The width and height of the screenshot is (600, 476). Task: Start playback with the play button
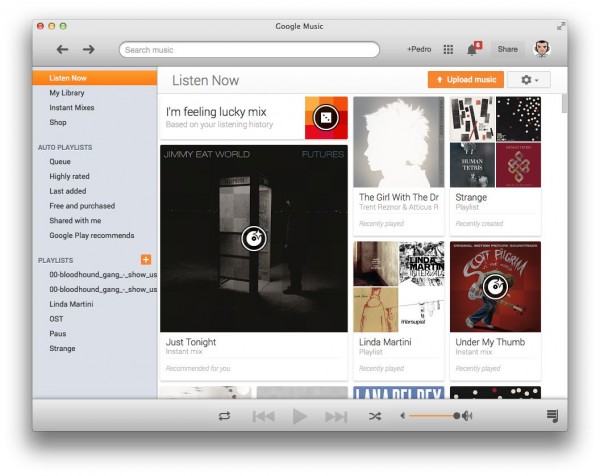click(x=299, y=416)
